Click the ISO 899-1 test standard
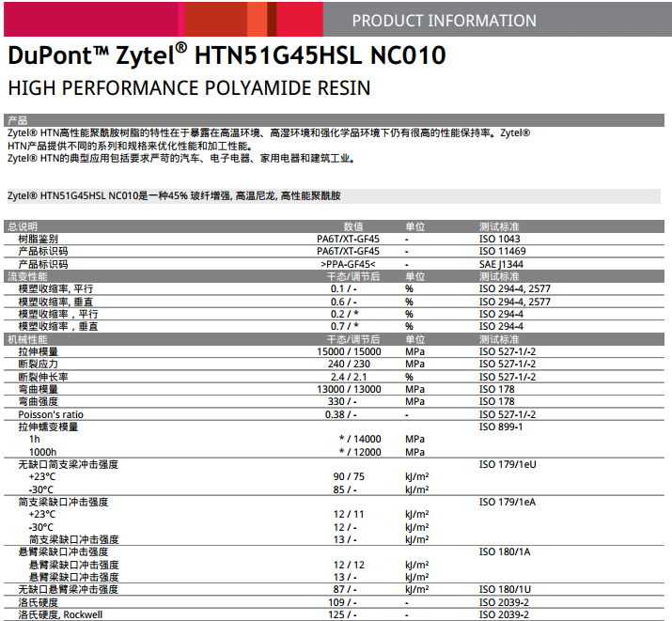The height and width of the screenshot is (621, 672). (x=501, y=427)
